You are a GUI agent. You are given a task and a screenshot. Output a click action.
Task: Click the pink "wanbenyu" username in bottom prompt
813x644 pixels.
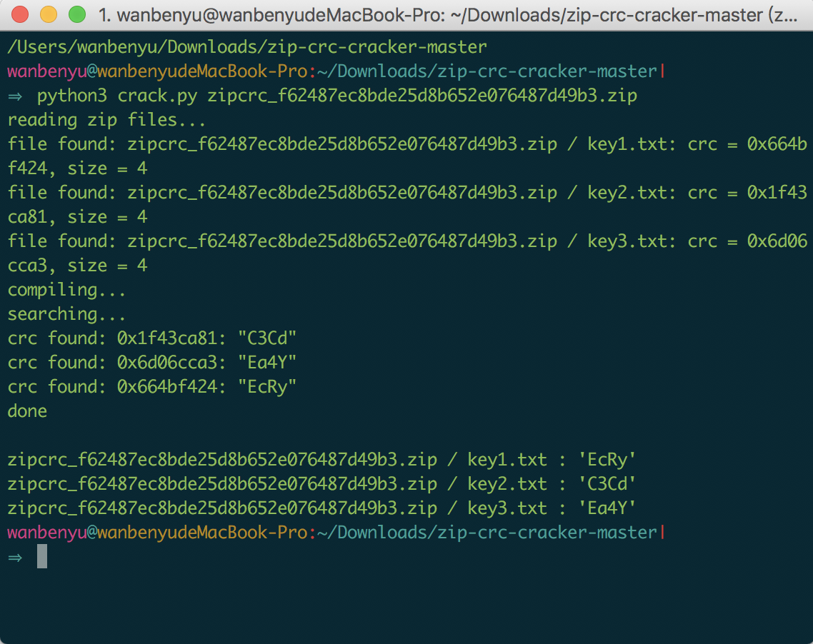pos(47,533)
